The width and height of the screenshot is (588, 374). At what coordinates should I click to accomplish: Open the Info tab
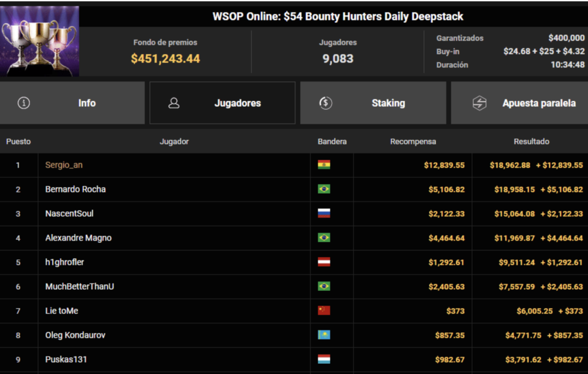[72, 103]
